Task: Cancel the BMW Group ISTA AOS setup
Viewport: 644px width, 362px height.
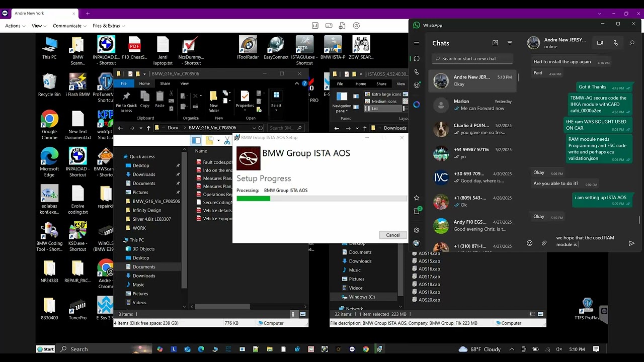Action: coord(393,235)
